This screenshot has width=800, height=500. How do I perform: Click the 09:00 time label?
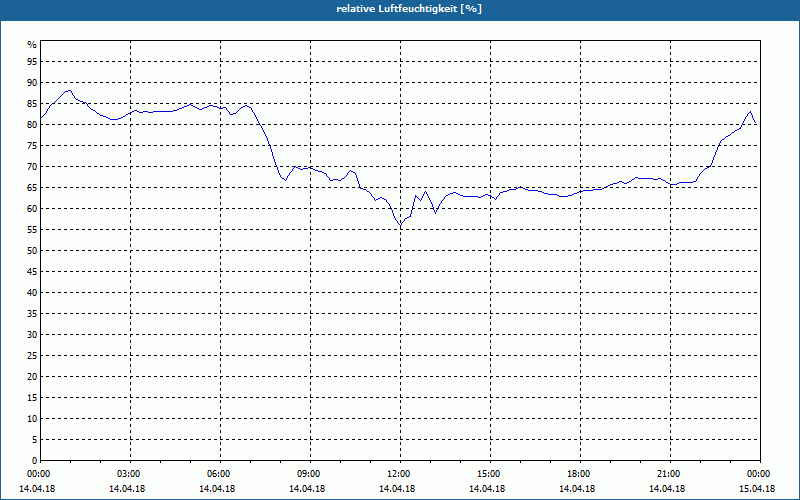tap(310, 473)
